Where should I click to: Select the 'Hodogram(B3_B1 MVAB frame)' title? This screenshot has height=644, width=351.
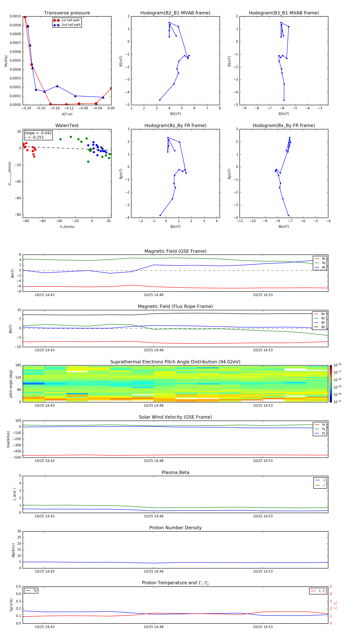[x=284, y=13]
